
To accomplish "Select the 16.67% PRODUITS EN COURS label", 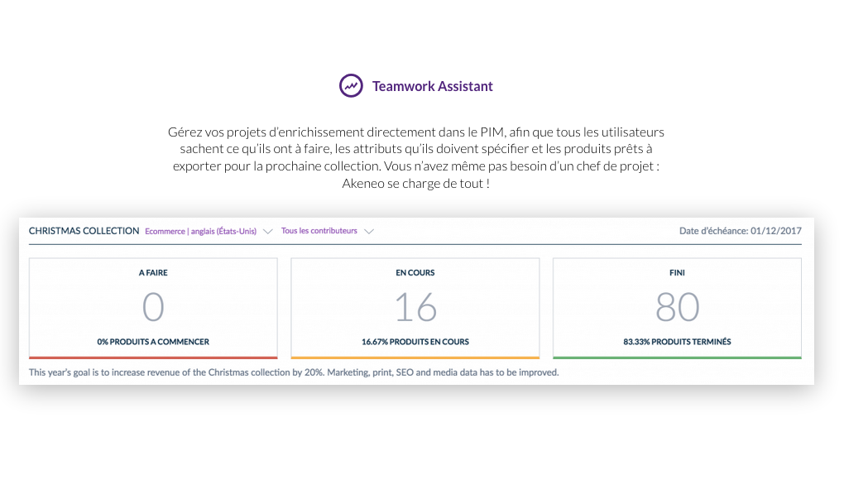I will click(x=415, y=342).
